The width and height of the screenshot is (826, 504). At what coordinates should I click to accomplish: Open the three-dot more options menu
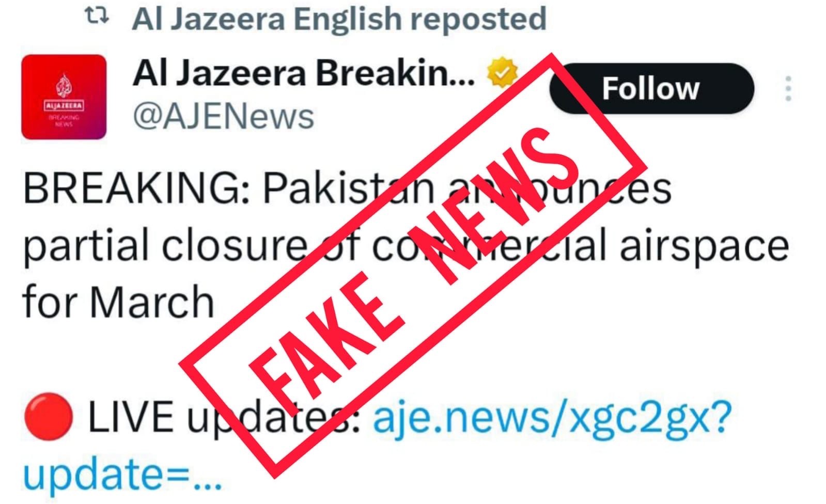click(x=788, y=88)
